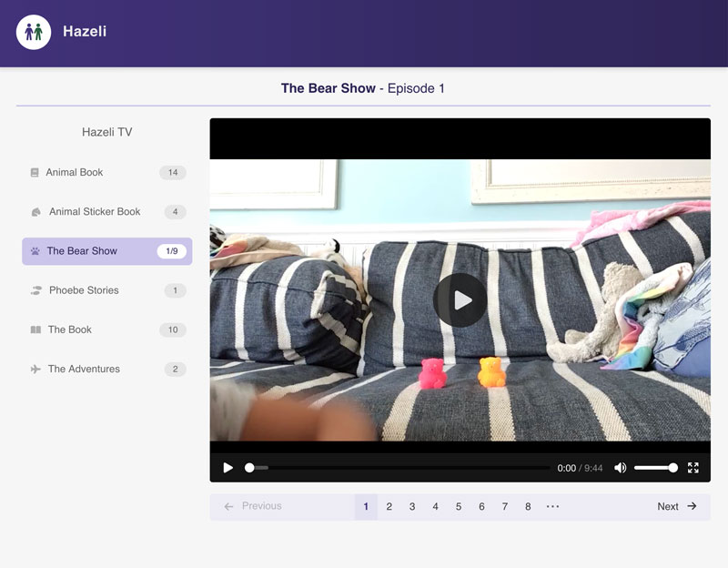Open Animal Book in the sidebar
The image size is (728, 568).
click(x=75, y=172)
